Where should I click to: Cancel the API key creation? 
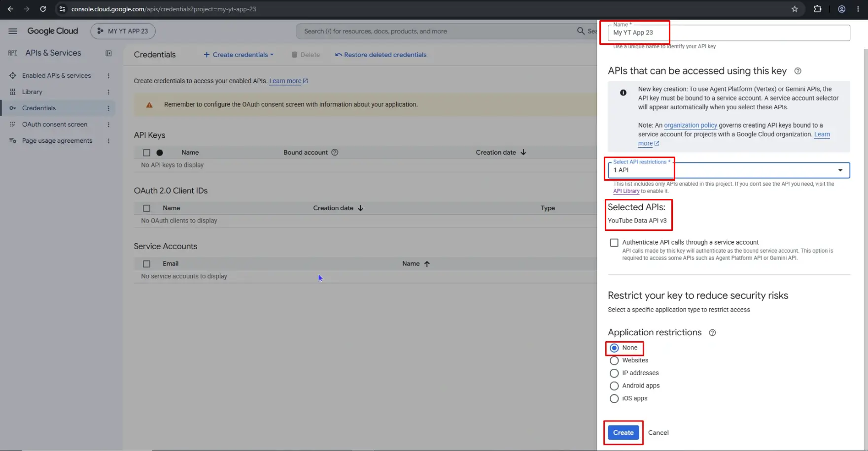pos(659,433)
